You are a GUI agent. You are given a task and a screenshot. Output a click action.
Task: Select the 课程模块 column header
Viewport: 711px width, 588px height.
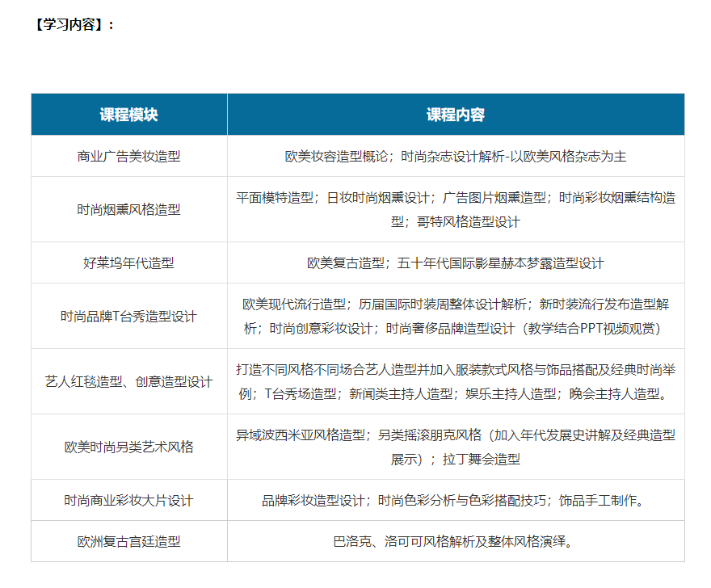pyautogui.click(x=129, y=115)
